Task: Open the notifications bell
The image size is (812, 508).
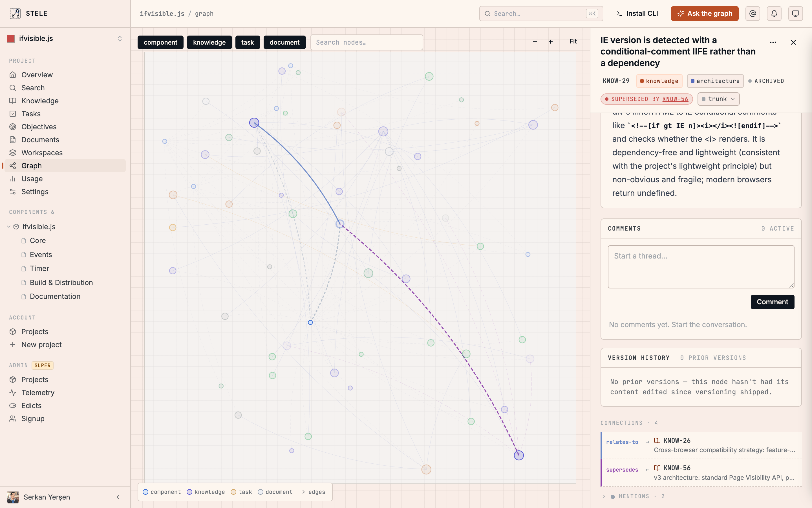Action: point(774,14)
